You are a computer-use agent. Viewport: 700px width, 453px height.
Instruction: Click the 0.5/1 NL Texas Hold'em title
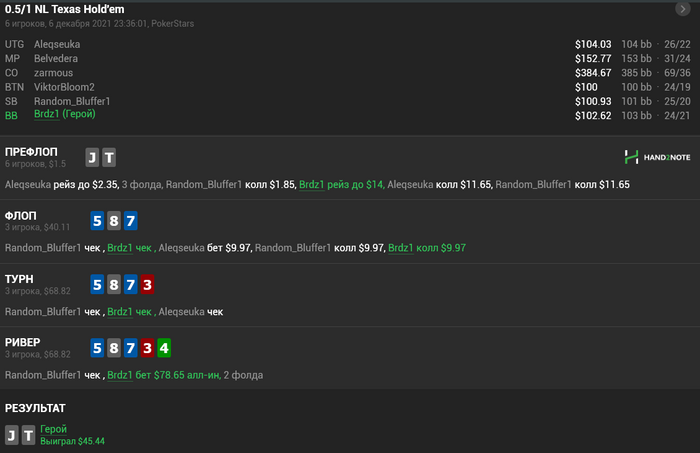(65, 9)
